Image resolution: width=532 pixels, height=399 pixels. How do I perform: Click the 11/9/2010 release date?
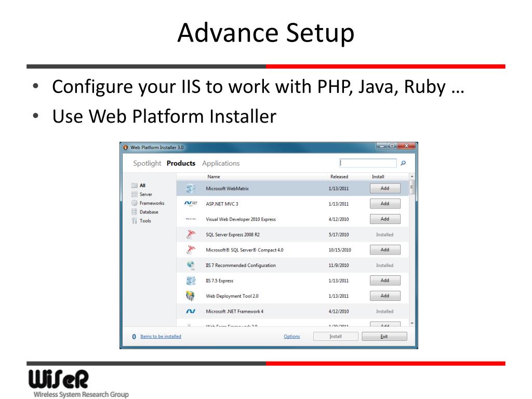339,265
